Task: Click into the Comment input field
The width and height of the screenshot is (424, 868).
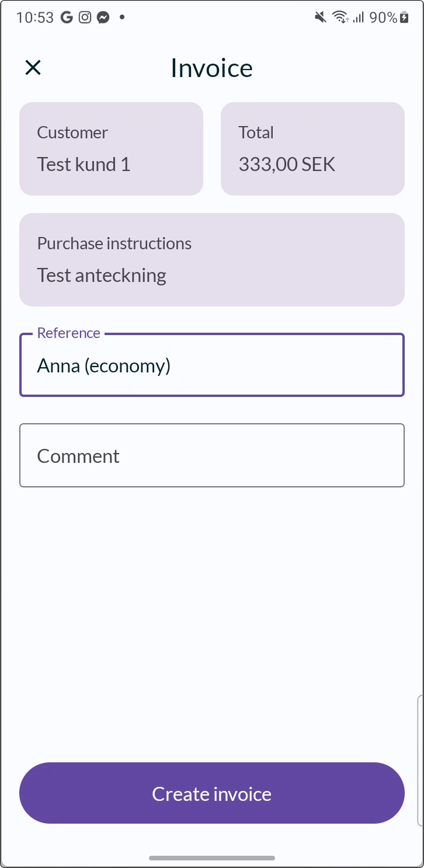Action: click(212, 455)
